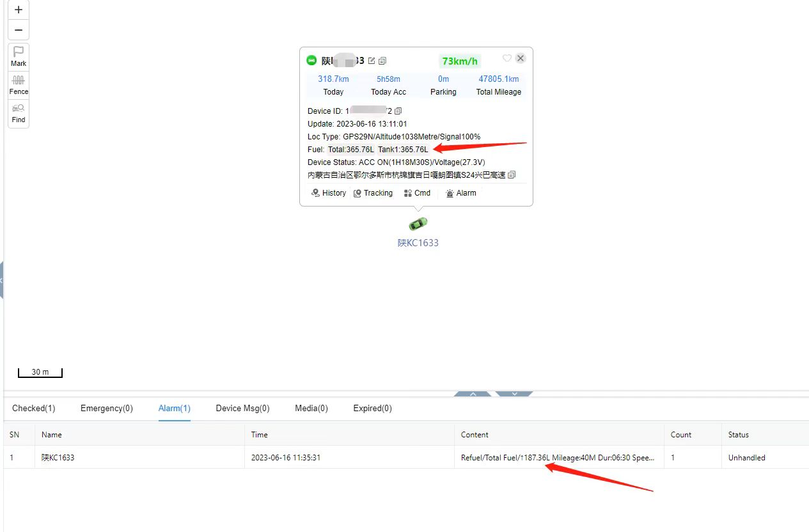Image resolution: width=809 pixels, height=532 pixels.
Task: Zoom out on the map
Action: [x=19, y=30]
